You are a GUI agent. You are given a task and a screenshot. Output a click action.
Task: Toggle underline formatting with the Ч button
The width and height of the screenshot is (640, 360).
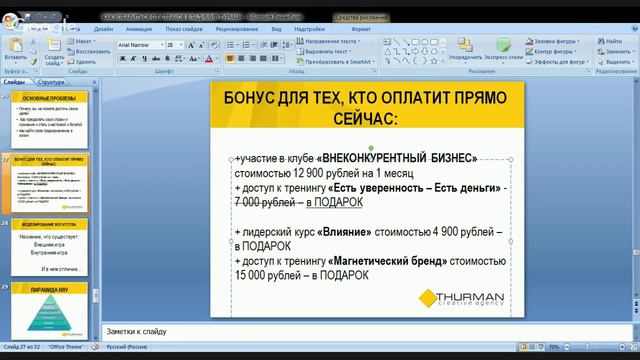click(x=144, y=59)
